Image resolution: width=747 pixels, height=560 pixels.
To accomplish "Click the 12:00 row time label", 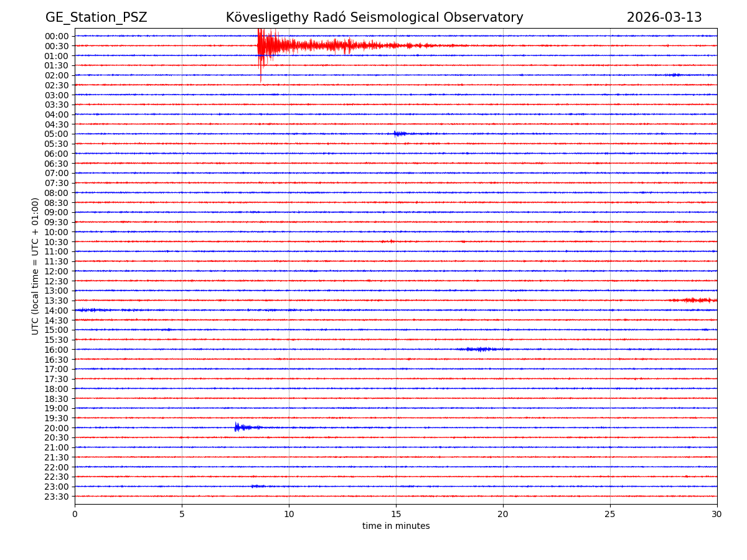I will [x=57, y=271].
